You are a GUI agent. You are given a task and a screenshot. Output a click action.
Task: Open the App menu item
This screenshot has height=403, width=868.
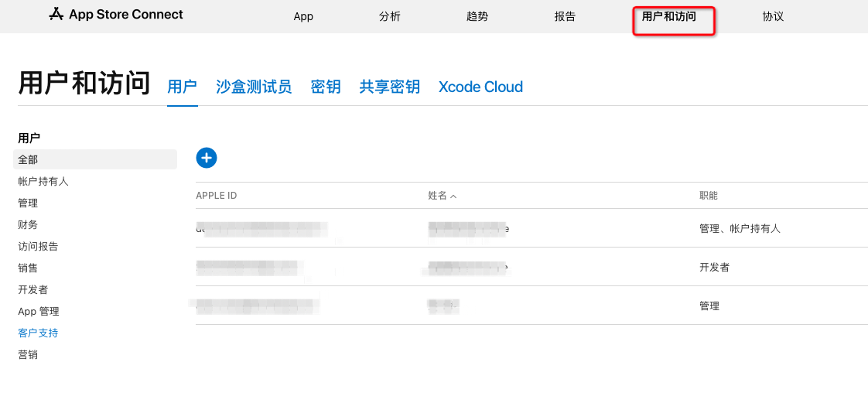tap(303, 16)
